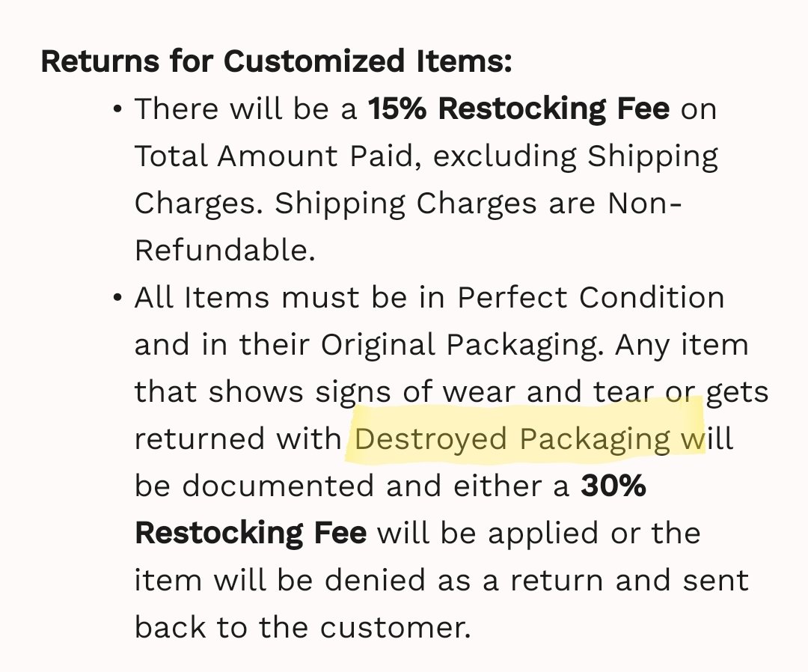Click the words "will be applied"
The image size is (808, 672).
click(488, 534)
